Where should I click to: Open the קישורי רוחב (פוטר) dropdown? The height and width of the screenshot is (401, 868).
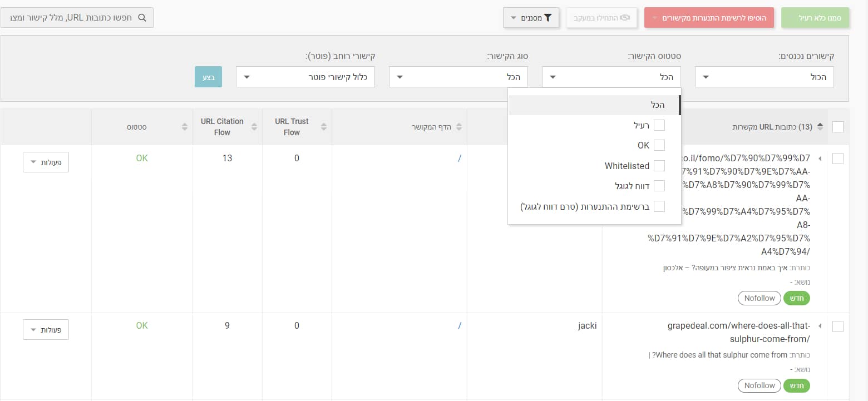click(305, 77)
